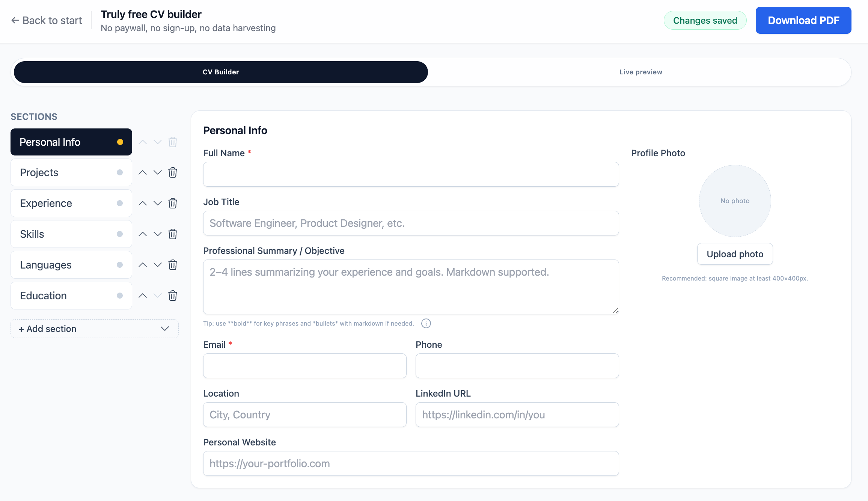The height and width of the screenshot is (501, 868).
Task: Click the No photo profile placeholder
Action: coord(735,201)
